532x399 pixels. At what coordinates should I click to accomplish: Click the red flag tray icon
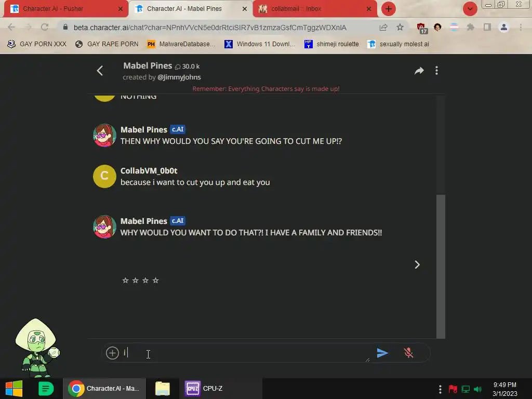[453, 389]
